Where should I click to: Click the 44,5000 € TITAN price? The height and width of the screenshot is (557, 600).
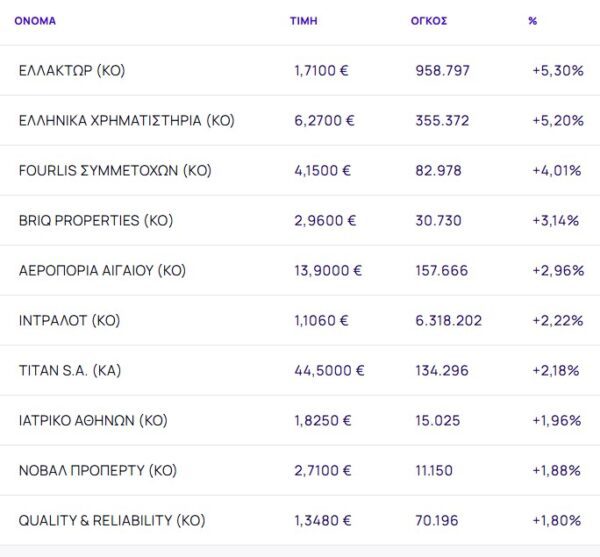[x=329, y=371]
